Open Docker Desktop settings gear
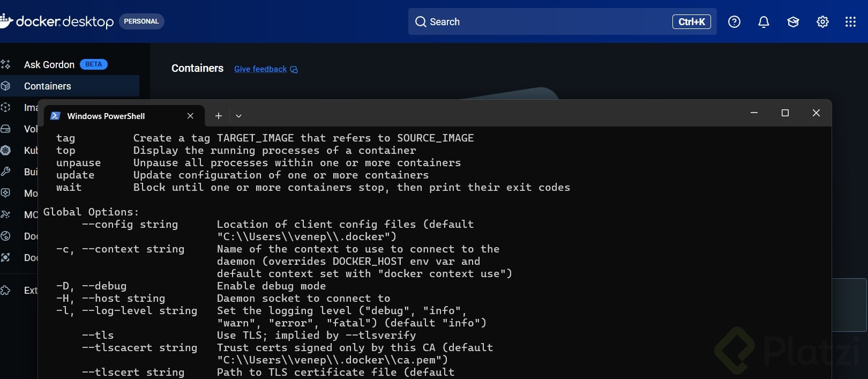Viewport: 868px width, 379px height. (x=822, y=21)
